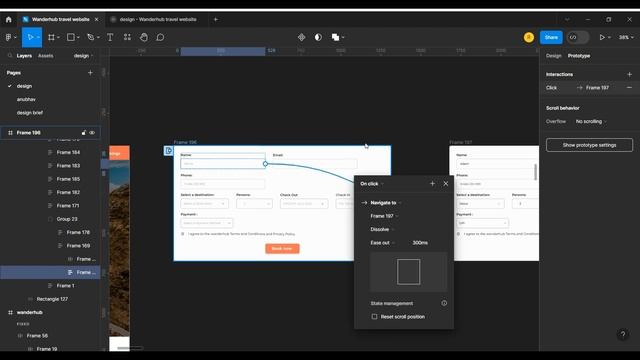The height and width of the screenshot is (360, 640).
Task: Select the Comment tool
Action: pyautogui.click(x=160, y=37)
